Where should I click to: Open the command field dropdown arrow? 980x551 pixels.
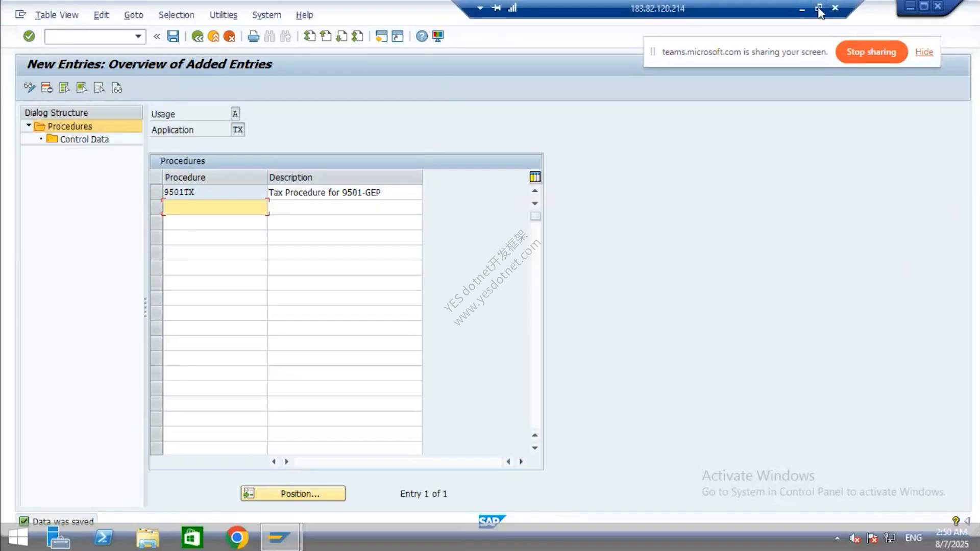[x=138, y=36]
